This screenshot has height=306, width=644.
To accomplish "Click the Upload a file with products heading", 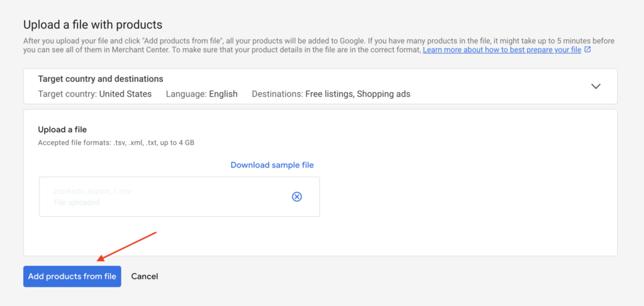I will (93, 25).
